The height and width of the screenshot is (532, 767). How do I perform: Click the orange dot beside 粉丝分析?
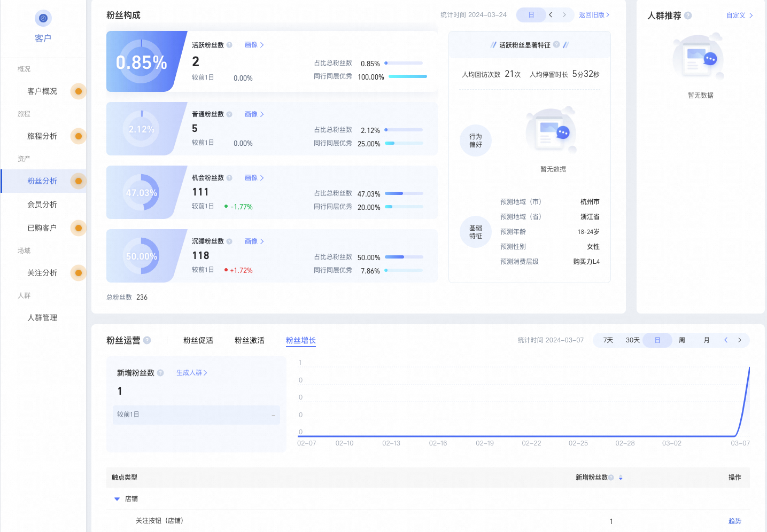(x=79, y=181)
